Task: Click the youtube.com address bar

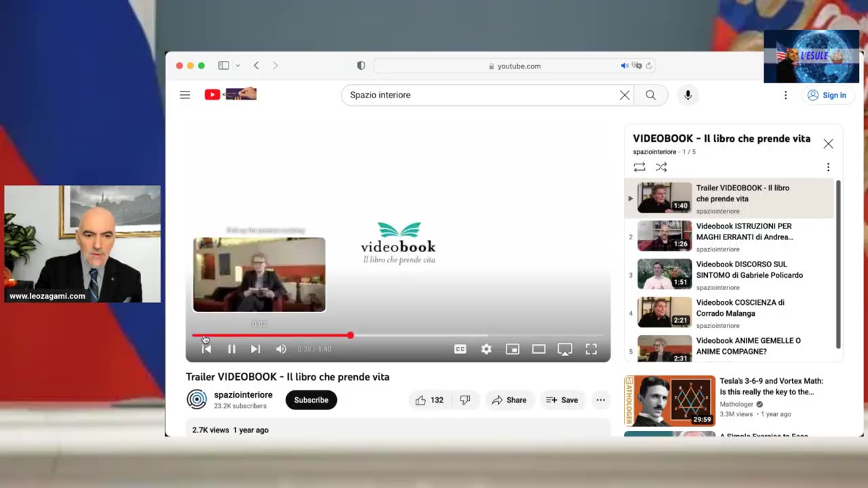Action: pos(513,66)
